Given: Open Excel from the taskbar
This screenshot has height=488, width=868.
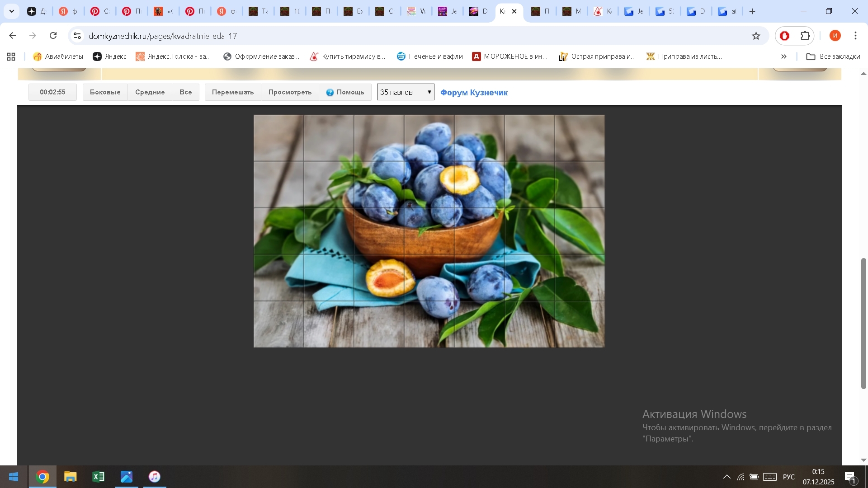Looking at the screenshot, I should [98, 477].
